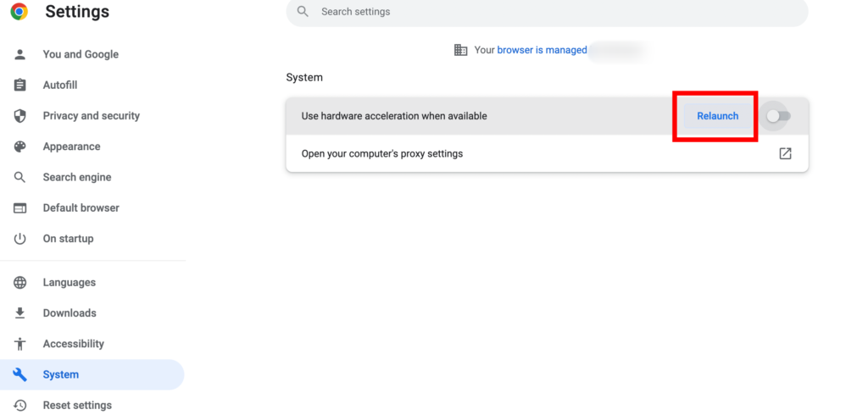868x420 pixels.
Task: Click the external link icon for proxy settings
Action: pyautogui.click(x=785, y=154)
